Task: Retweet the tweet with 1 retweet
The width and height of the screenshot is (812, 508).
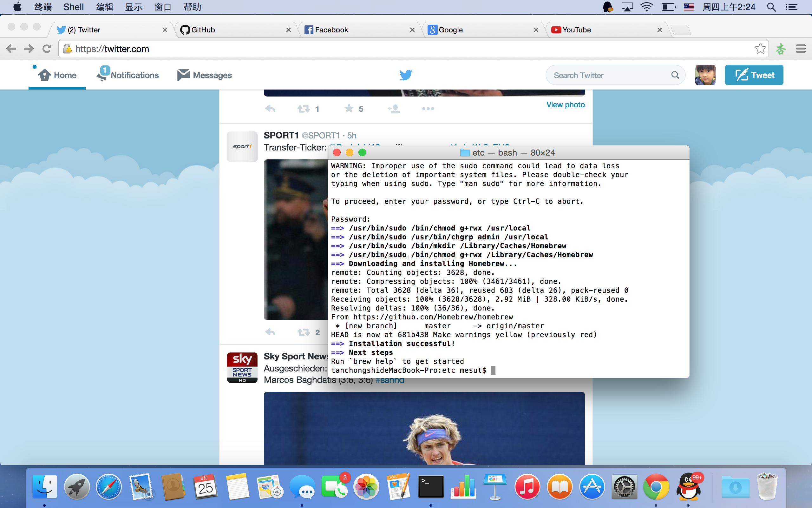Action: (303, 109)
